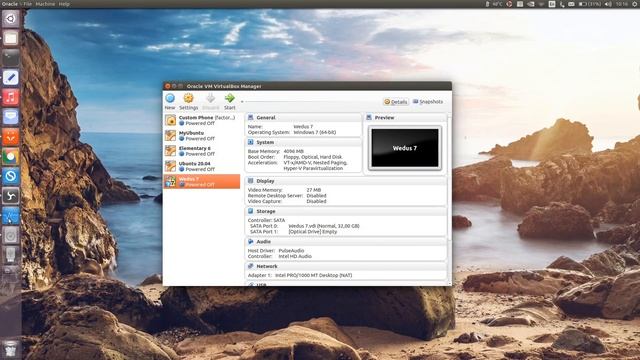
Task: Switch to the Details view
Action: [x=396, y=102]
